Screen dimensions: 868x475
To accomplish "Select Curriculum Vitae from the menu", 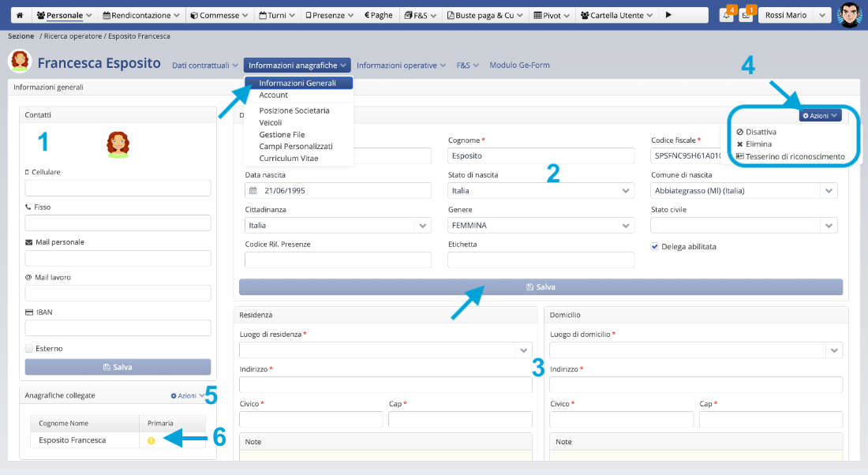I will [x=289, y=159].
